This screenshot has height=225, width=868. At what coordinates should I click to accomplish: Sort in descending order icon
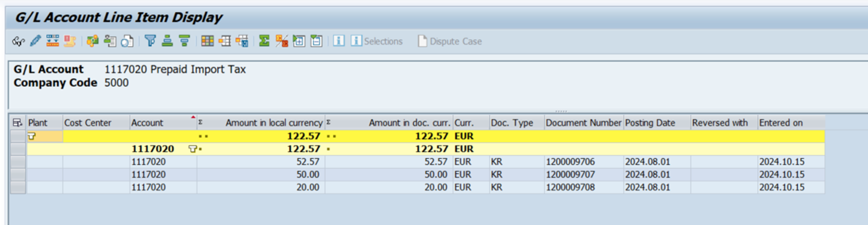coord(184,41)
